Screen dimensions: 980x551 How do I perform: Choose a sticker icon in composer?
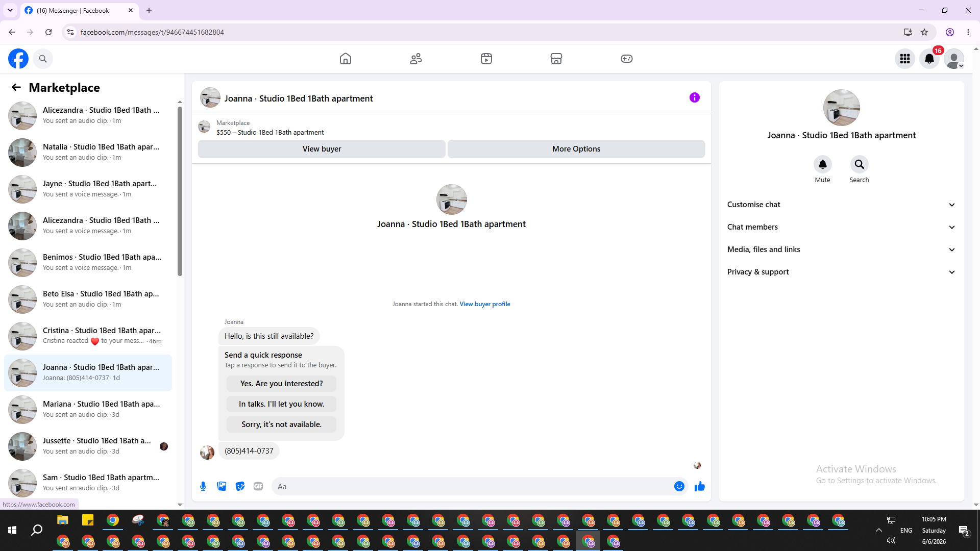point(240,486)
